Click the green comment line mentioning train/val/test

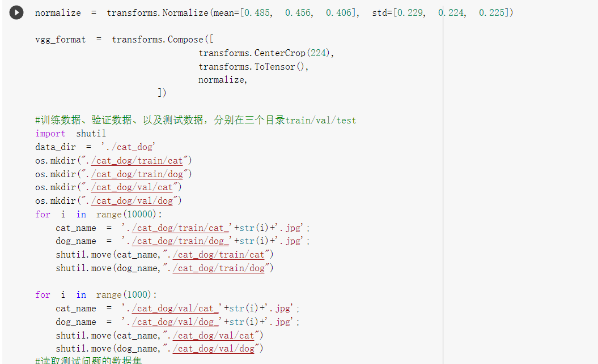tap(195, 121)
